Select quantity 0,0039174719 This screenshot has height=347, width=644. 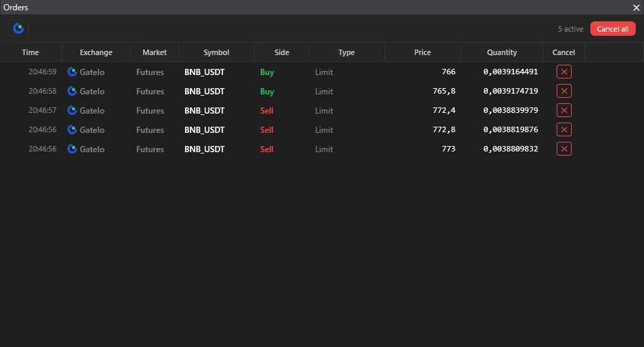point(511,91)
